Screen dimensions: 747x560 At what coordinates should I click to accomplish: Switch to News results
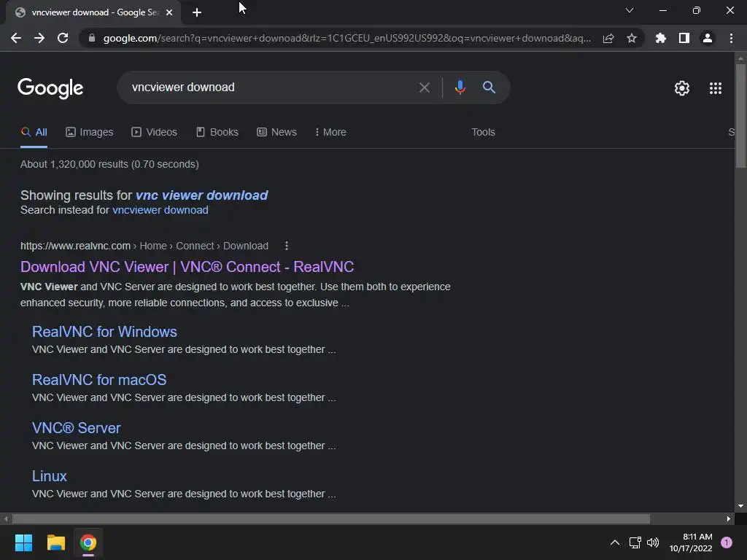tap(276, 133)
